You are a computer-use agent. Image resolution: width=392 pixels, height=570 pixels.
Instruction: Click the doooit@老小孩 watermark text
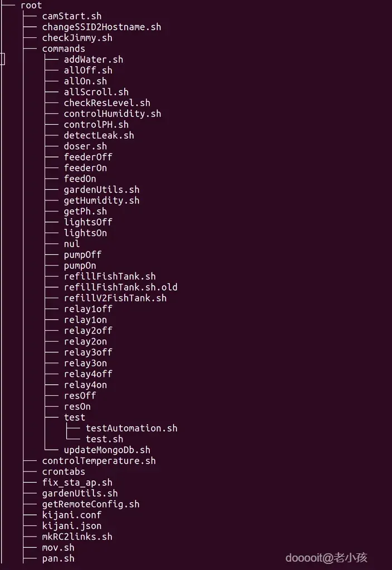pyautogui.click(x=326, y=557)
